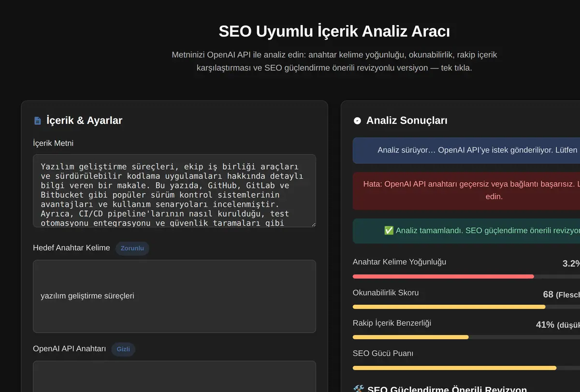The height and width of the screenshot is (392, 580).
Task: Click the Zorunlu badge
Action: tap(132, 248)
